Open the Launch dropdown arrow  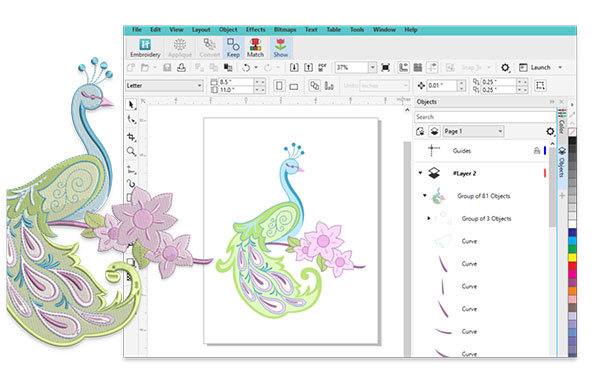(560, 68)
